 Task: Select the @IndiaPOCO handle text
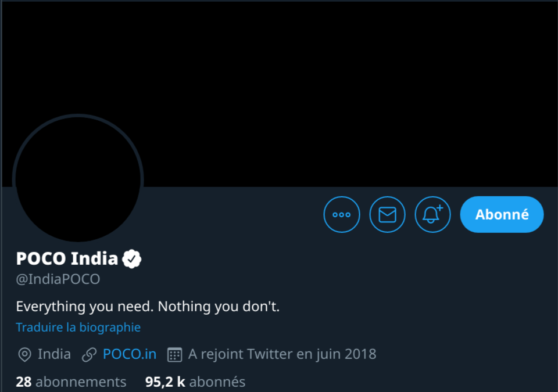coord(58,279)
